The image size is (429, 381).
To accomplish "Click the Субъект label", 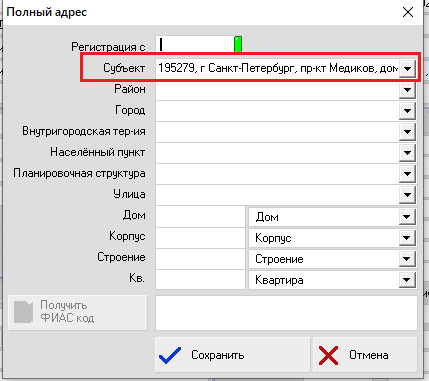I will click(x=124, y=68).
